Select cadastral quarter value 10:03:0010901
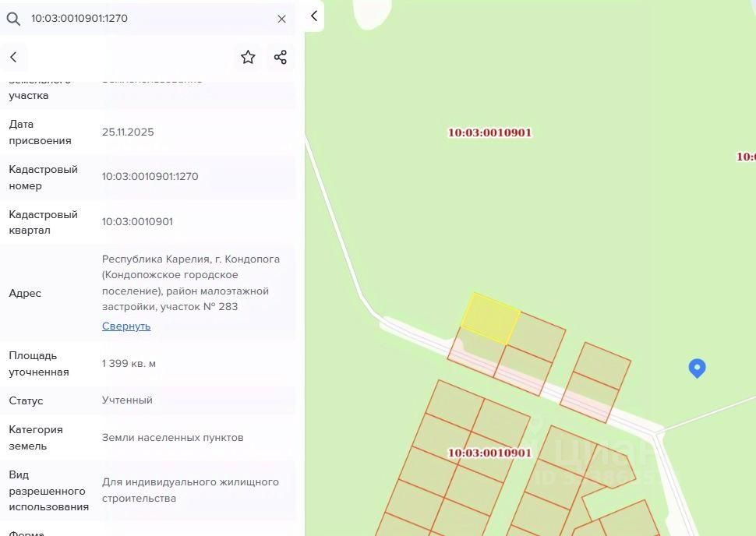756x536 pixels. coord(137,222)
